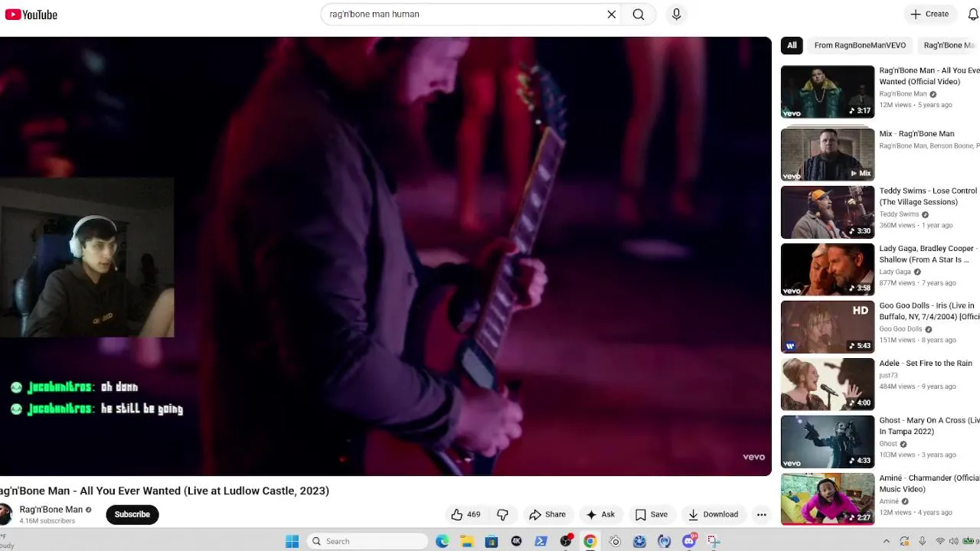Open the three-dot more actions menu
Screen dimensions: 980x551
(762, 514)
